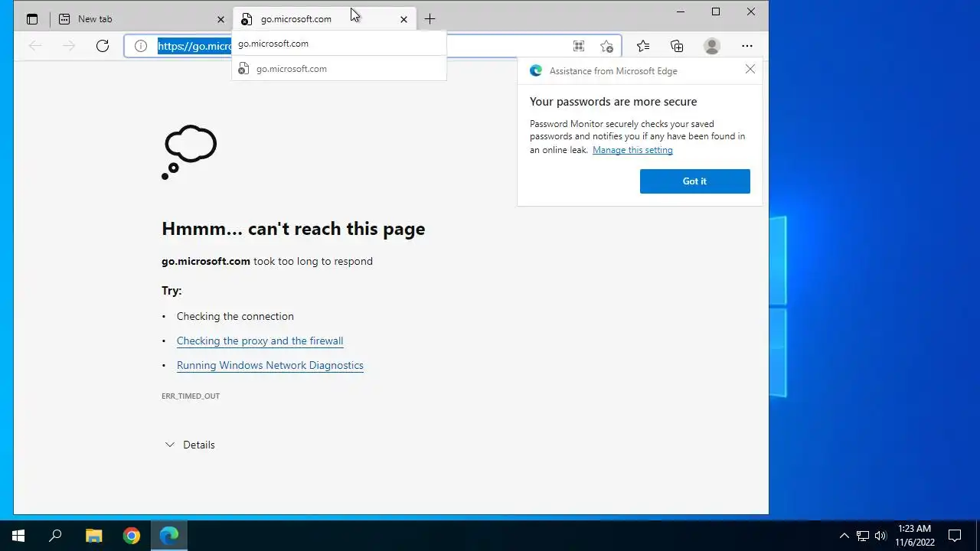Screen dimensions: 980x551
Task: Launch File Explorer from taskbar
Action: (x=93, y=536)
